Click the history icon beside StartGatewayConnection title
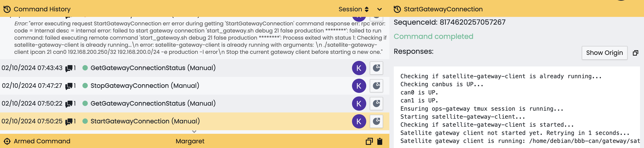Image resolution: width=644 pixels, height=148 pixels. pos(397,9)
